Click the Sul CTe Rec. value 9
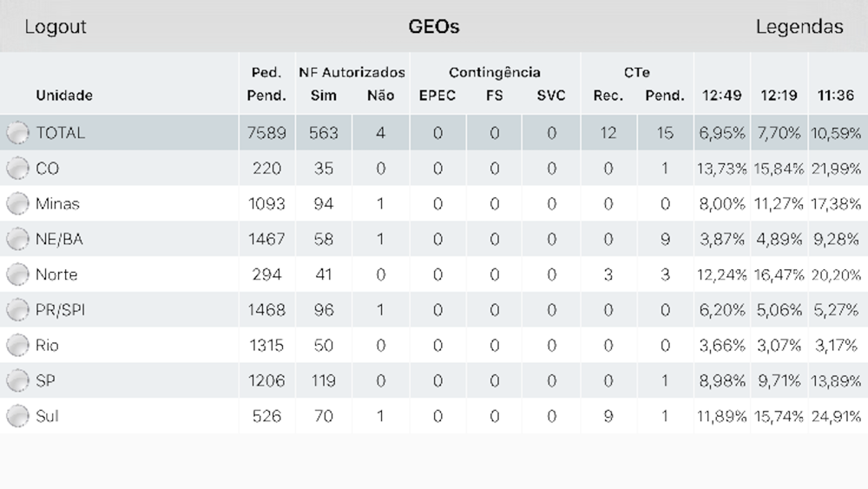This screenshot has height=489, width=868. pos(608,416)
